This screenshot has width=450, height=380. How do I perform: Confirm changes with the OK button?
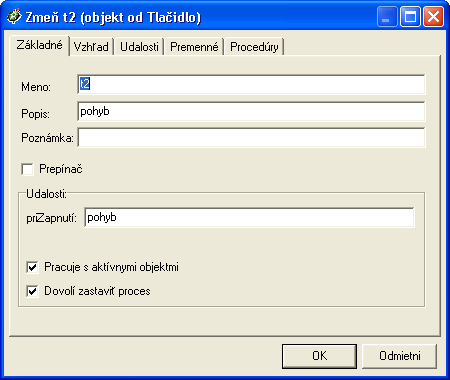(x=319, y=356)
